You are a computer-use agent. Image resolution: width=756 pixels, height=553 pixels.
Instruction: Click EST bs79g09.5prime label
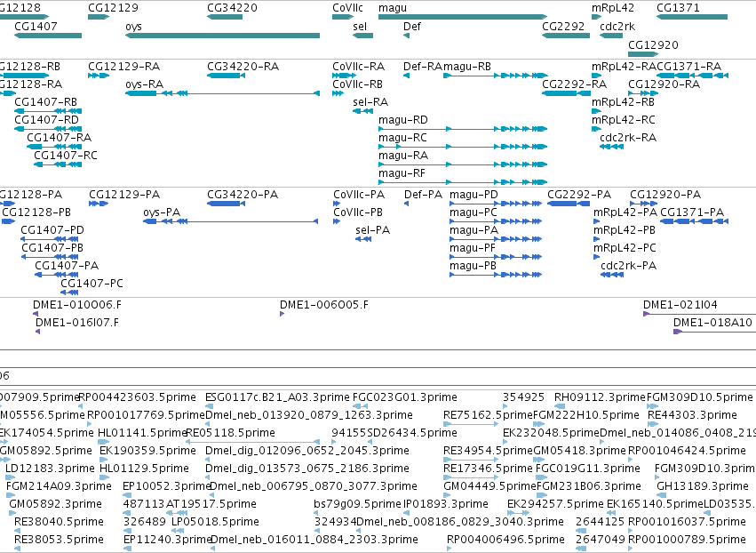coord(357,504)
